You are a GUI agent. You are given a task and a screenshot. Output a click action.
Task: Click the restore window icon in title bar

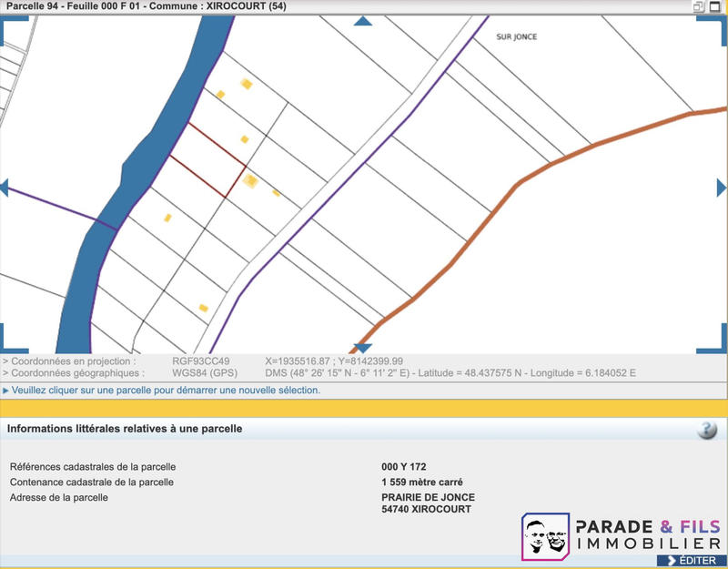tap(699, 6)
